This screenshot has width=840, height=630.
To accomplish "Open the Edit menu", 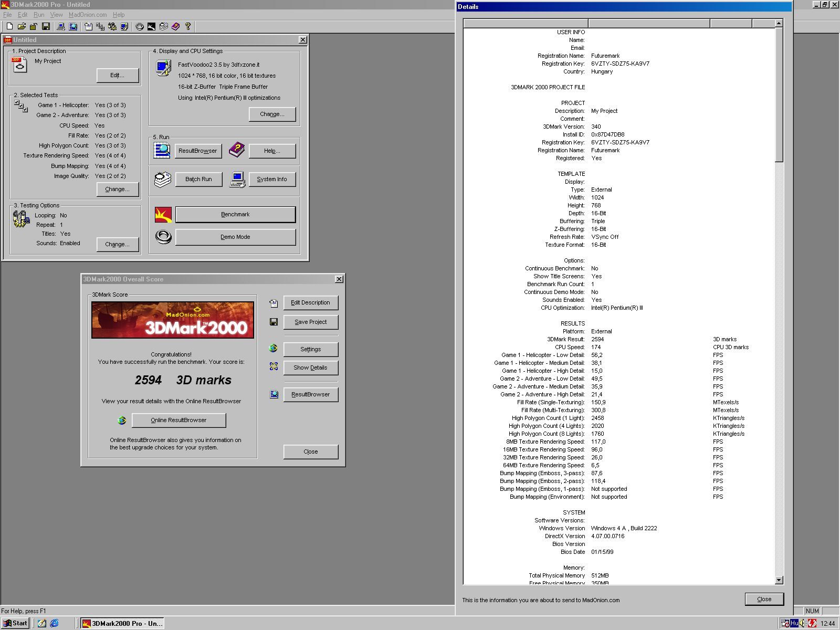I will pyautogui.click(x=23, y=15).
